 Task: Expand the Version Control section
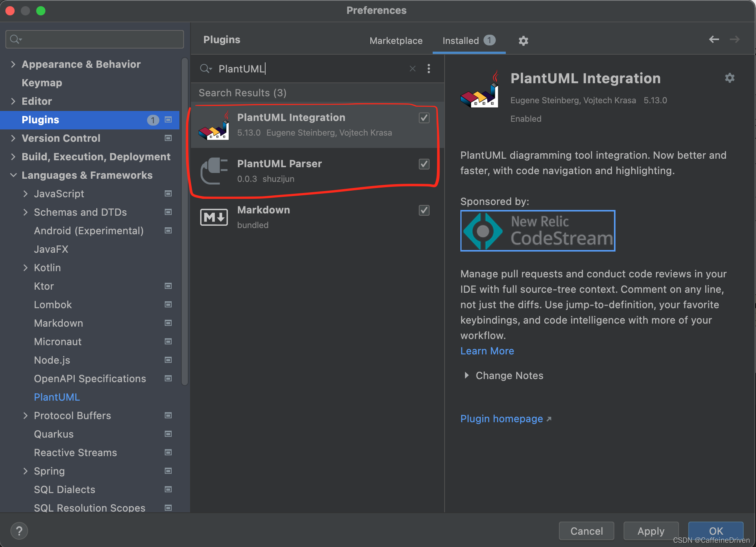pos(13,138)
